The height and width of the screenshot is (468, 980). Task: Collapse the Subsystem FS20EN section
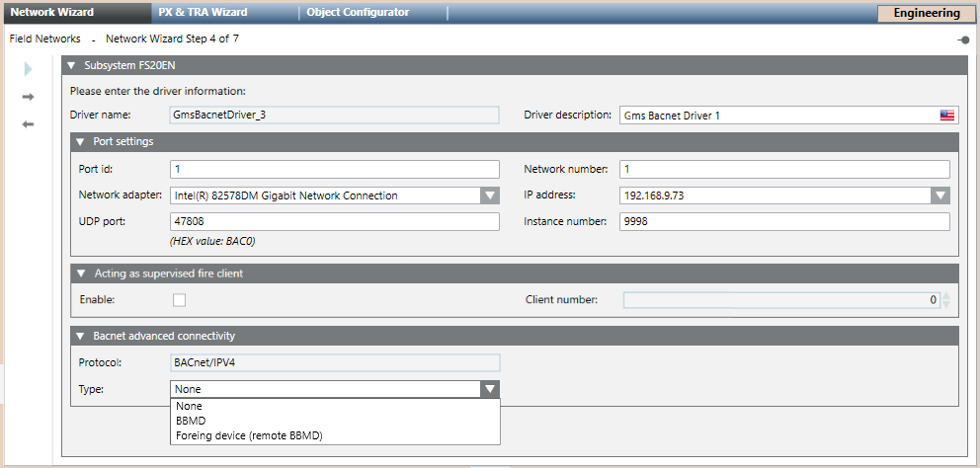tap(71, 65)
